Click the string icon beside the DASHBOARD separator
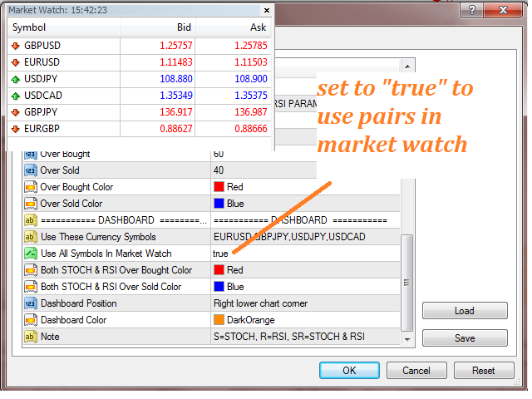Image resolution: width=532 pixels, height=399 pixels. pyautogui.click(x=30, y=220)
